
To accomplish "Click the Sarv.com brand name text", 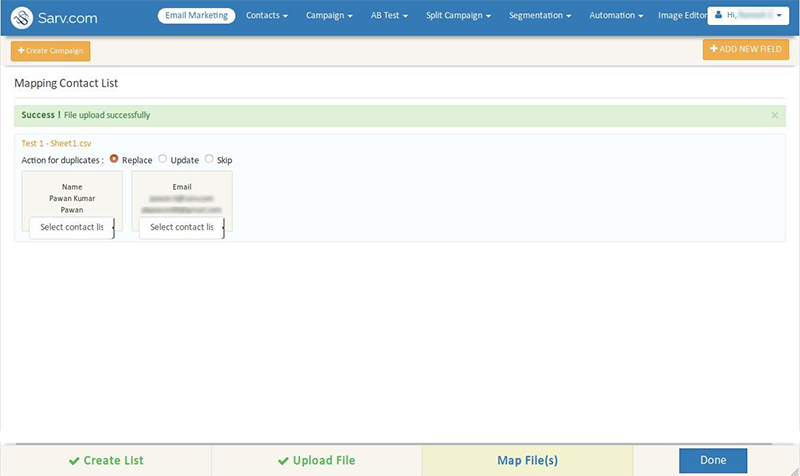I will coord(67,18).
